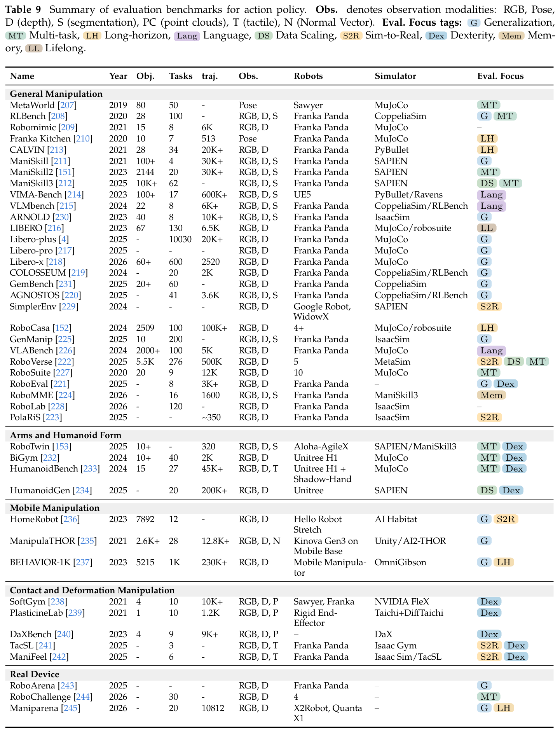The height and width of the screenshot is (732, 560).
Task: Jump to RoboArena reference 243
Action: (x=67, y=686)
